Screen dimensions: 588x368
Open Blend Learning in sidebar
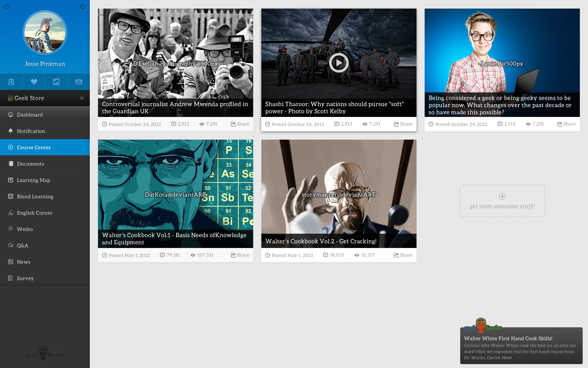point(45,196)
